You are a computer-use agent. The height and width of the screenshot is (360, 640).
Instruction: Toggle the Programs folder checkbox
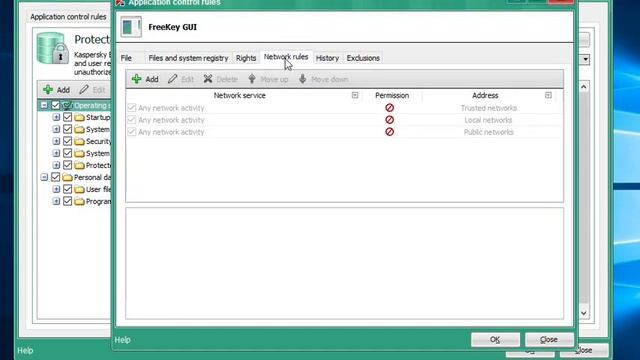68,201
